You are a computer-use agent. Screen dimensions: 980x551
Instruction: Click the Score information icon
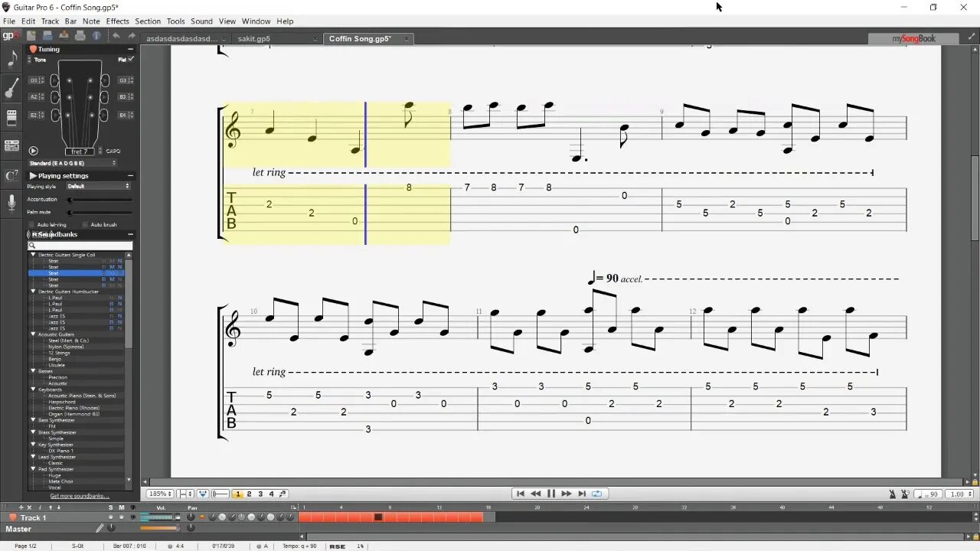(96, 35)
